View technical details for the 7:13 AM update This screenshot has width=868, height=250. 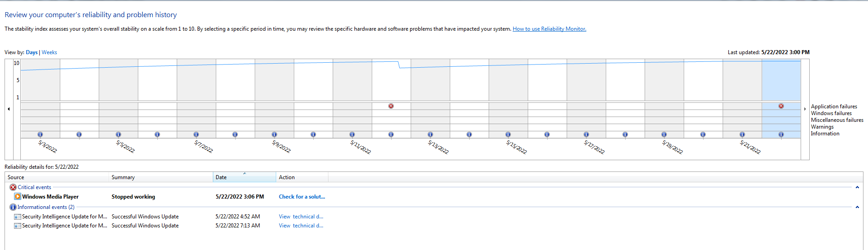click(x=301, y=226)
